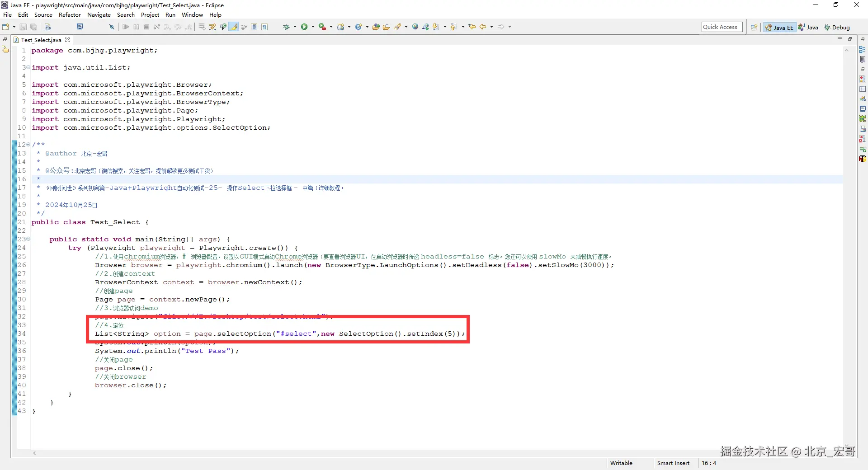The image size is (868, 470).
Task: Open the Refactor menu
Action: click(x=70, y=15)
